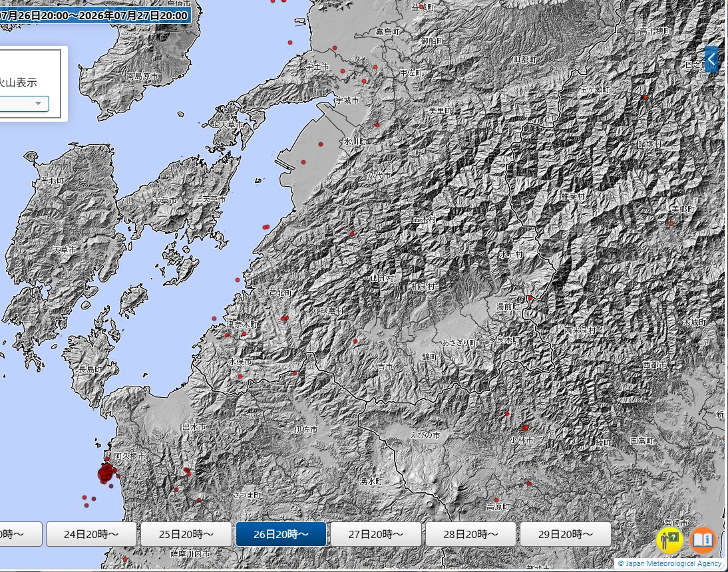Click the 西都市 map label

[x=655, y=365]
